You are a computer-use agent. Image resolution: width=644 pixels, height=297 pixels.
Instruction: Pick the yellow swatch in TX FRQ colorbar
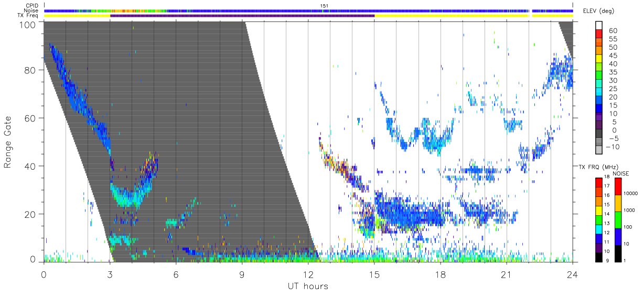[x=598, y=210]
